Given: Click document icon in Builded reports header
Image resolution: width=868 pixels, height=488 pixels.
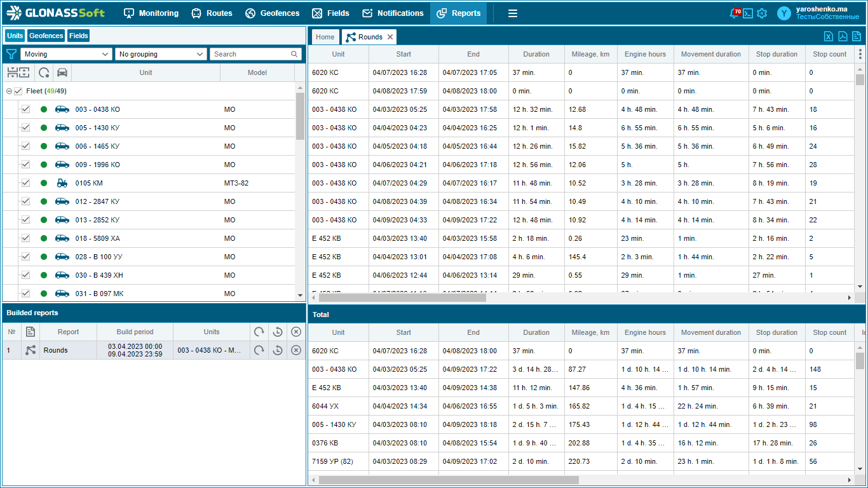Looking at the screenshot, I should pos(31,332).
